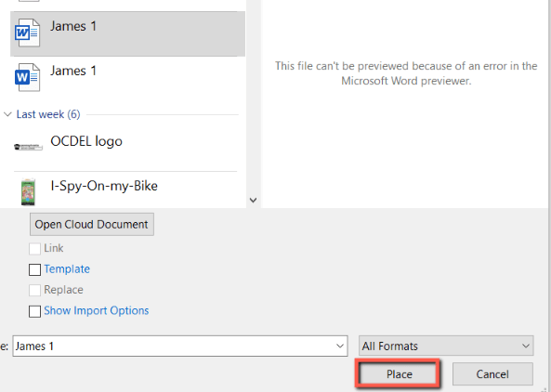Open Cloud Document button
The width and height of the screenshot is (551, 392).
click(92, 224)
